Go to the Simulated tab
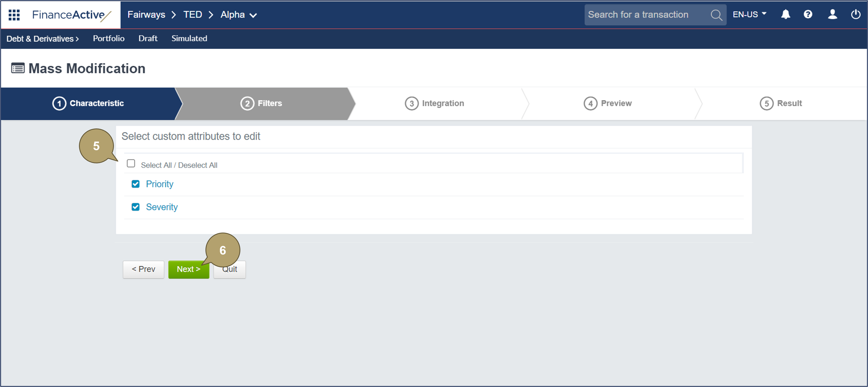The image size is (868, 387). click(189, 38)
